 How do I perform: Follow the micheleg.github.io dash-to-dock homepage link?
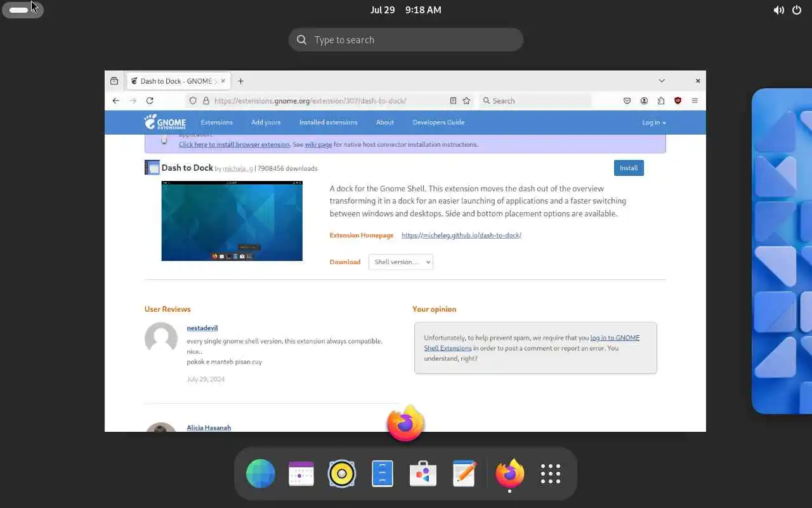tap(461, 235)
